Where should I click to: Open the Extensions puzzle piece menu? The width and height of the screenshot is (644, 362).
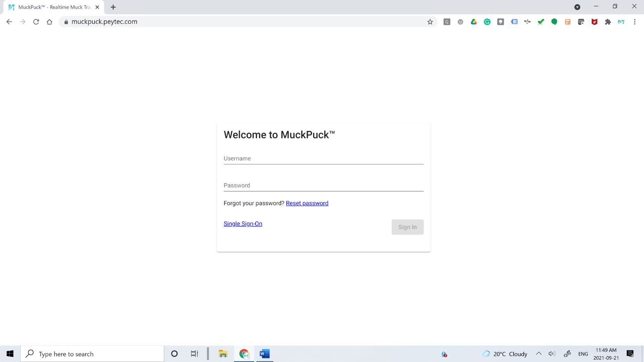(x=608, y=22)
